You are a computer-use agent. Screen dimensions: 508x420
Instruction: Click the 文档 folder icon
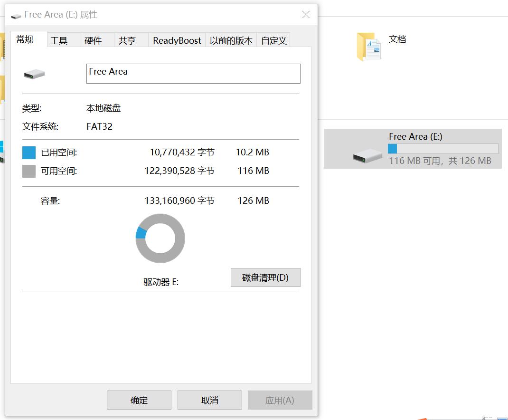click(x=368, y=45)
